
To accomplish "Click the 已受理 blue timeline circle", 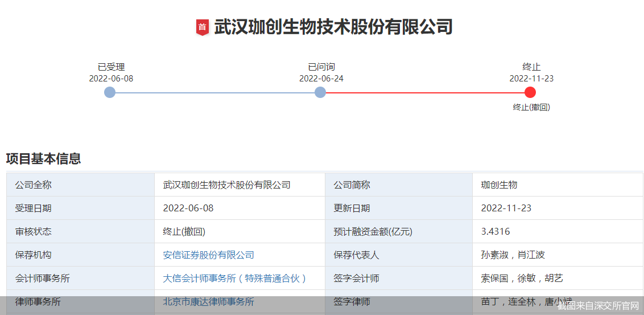I will tap(110, 92).
